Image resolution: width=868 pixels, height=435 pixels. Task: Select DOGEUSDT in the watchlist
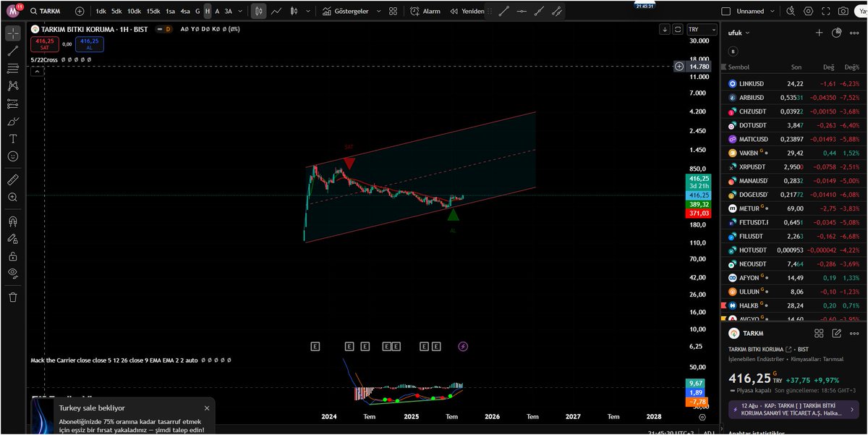pyautogui.click(x=793, y=194)
